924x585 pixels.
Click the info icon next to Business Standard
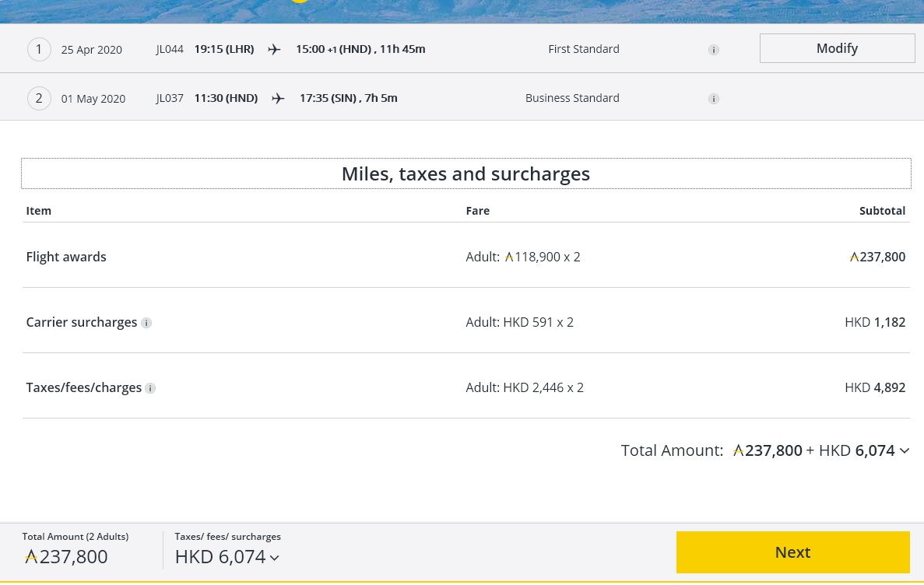[x=713, y=99]
